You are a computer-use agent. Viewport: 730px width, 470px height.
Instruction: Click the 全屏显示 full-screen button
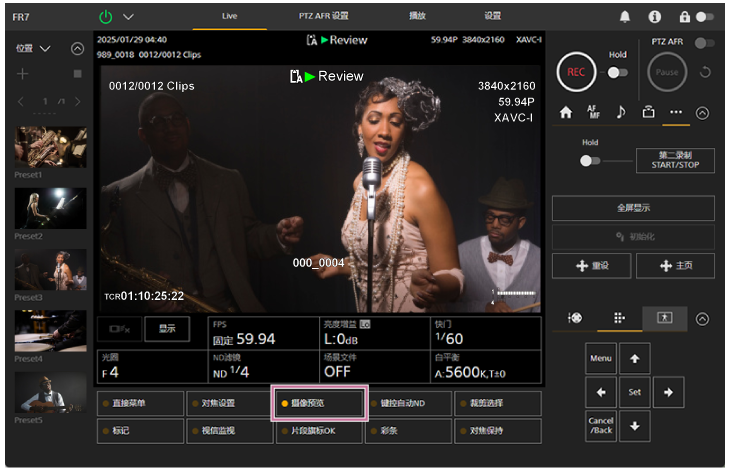pos(633,208)
